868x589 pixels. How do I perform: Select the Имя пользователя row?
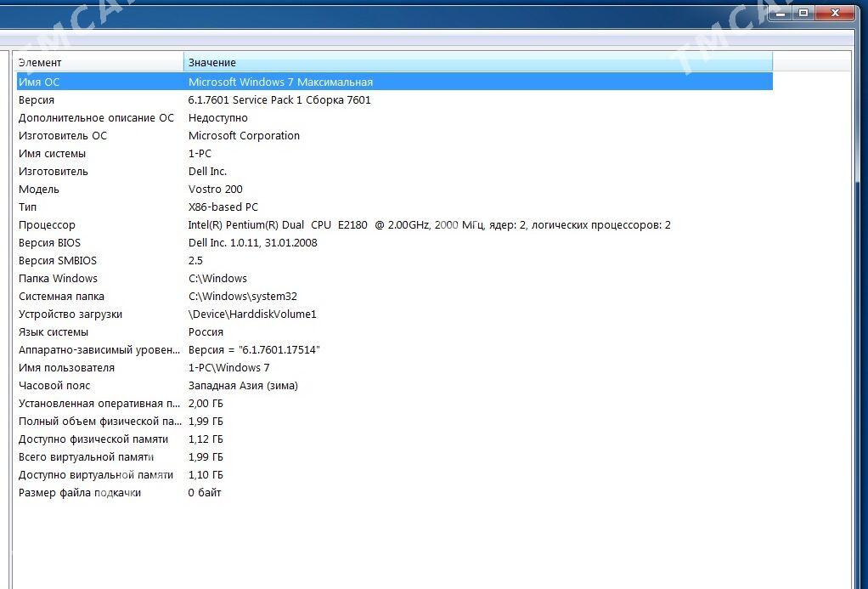click(x=395, y=368)
